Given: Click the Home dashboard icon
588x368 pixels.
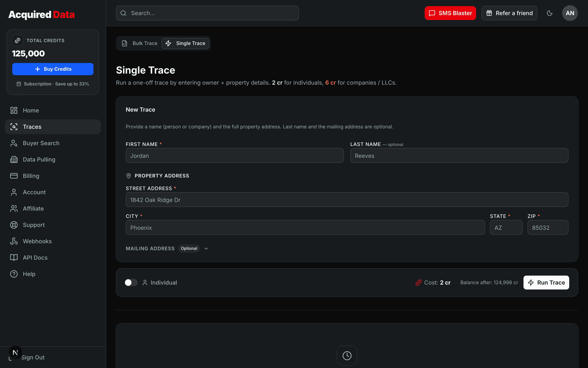Looking at the screenshot, I should pyautogui.click(x=14, y=110).
